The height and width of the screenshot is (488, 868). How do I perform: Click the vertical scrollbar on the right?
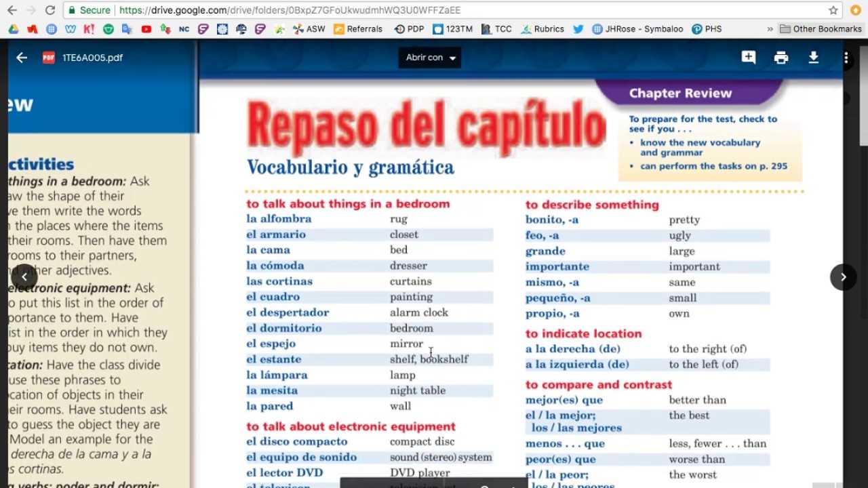pyautogui.click(x=863, y=95)
